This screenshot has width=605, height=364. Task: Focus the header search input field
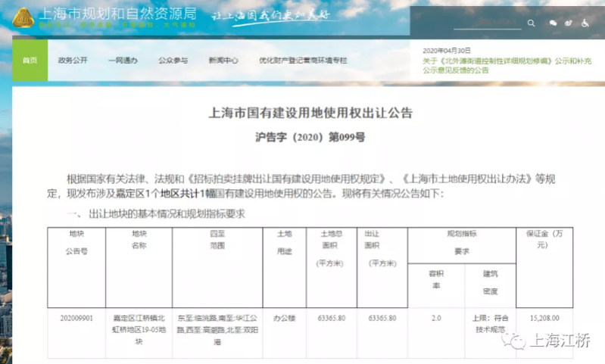(488, 23)
